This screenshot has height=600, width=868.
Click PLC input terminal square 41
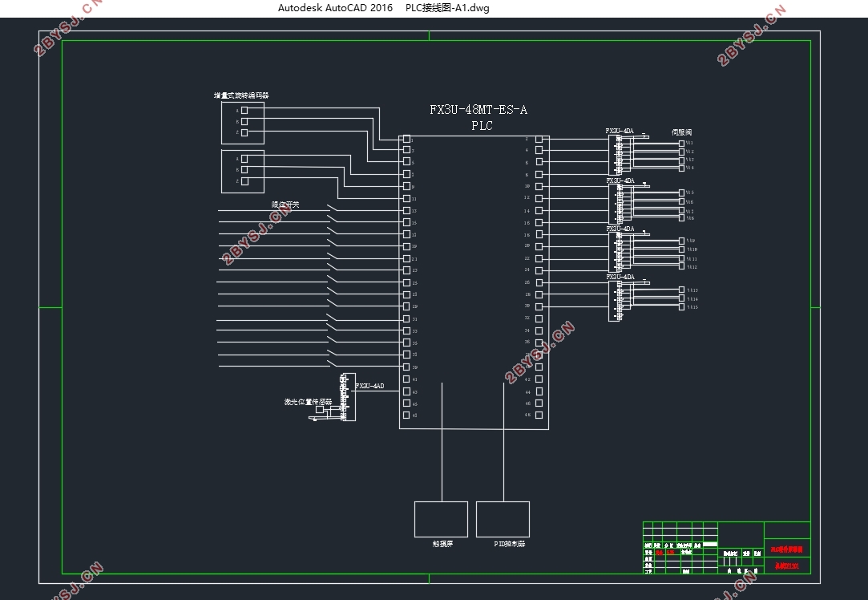pyautogui.click(x=406, y=379)
